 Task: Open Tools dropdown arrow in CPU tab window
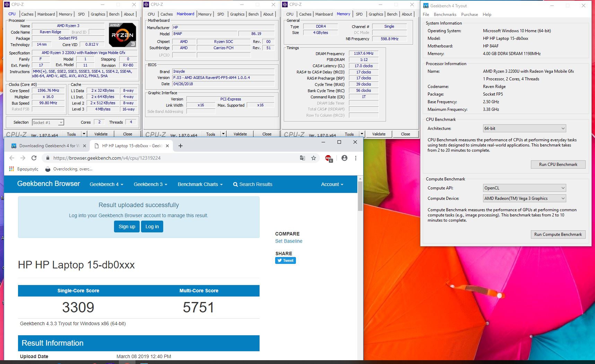[84, 134]
